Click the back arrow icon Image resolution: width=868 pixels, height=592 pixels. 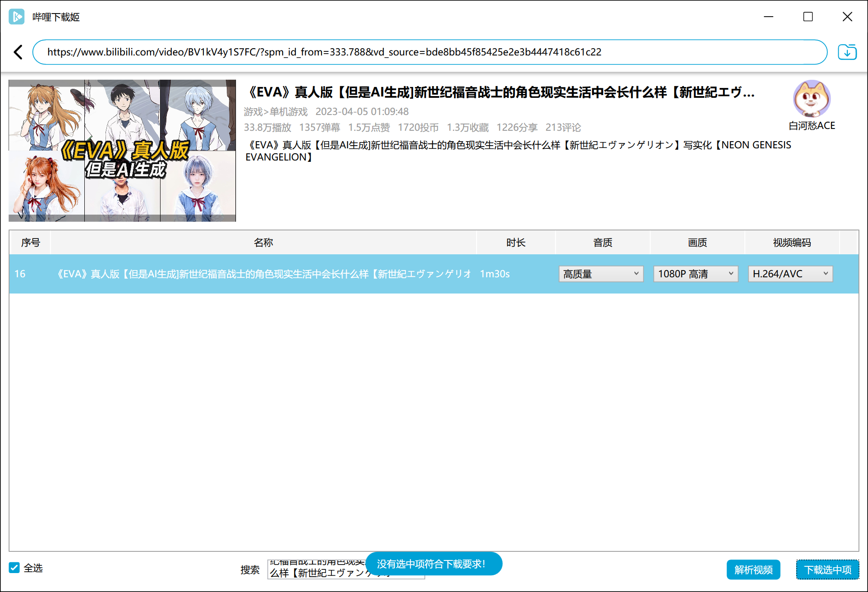[18, 52]
